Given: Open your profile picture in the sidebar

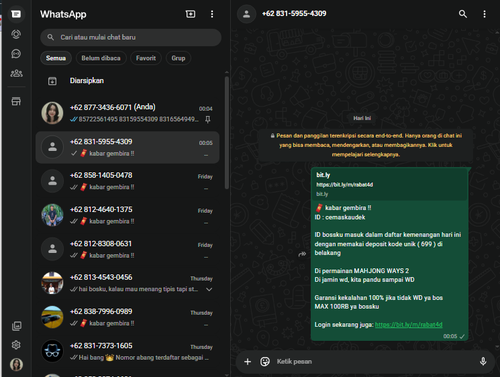Looking at the screenshot, I should 16,364.
